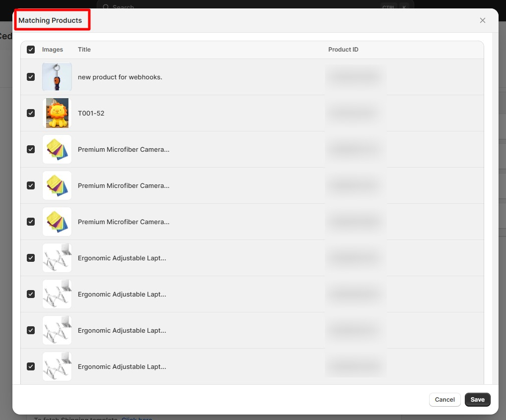Select second 'Ergonomic Adjustable Lapt...' title text
The width and height of the screenshot is (506, 420).
122,294
